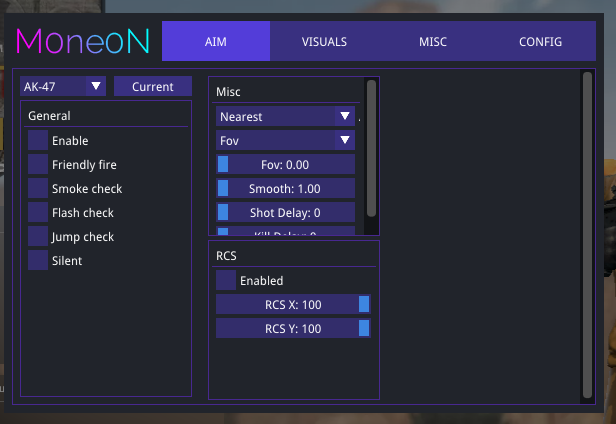The height and width of the screenshot is (424, 616).
Task: Click the RCS Y: 100 slider
Action: click(x=293, y=328)
